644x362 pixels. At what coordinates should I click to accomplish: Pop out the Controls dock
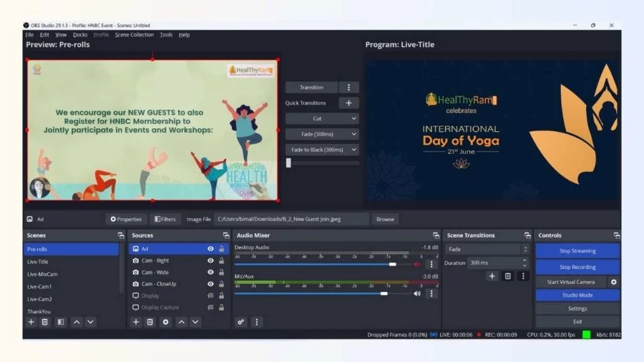[x=616, y=235]
